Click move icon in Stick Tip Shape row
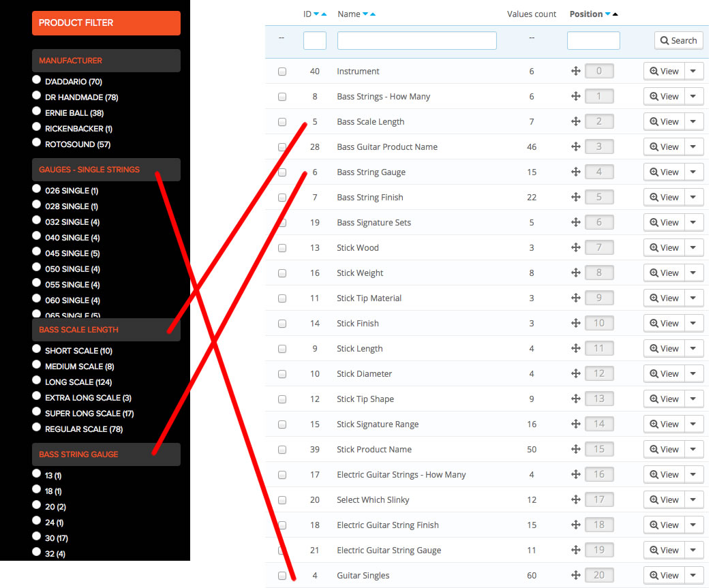The height and width of the screenshot is (588, 715). pos(576,399)
